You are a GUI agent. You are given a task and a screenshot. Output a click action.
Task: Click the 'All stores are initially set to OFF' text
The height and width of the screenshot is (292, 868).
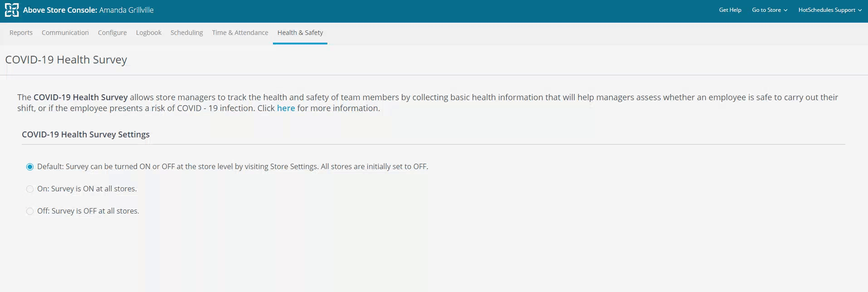pyautogui.click(x=374, y=167)
